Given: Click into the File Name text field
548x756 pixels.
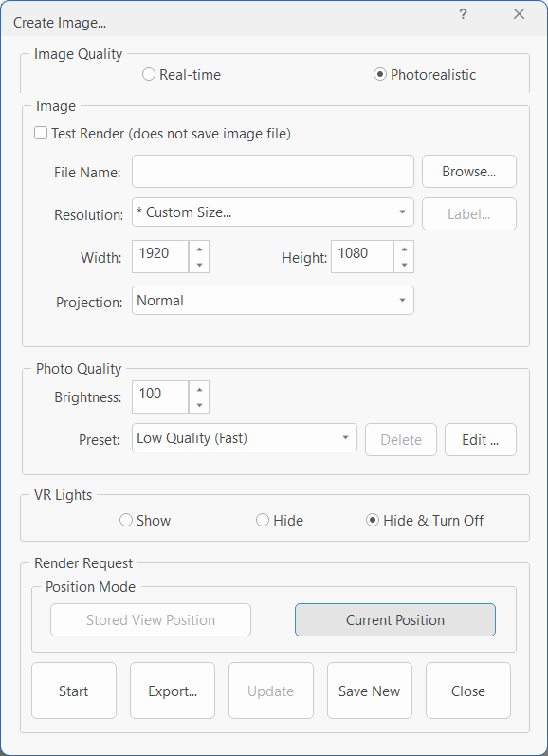Looking at the screenshot, I should tap(273, 171).
